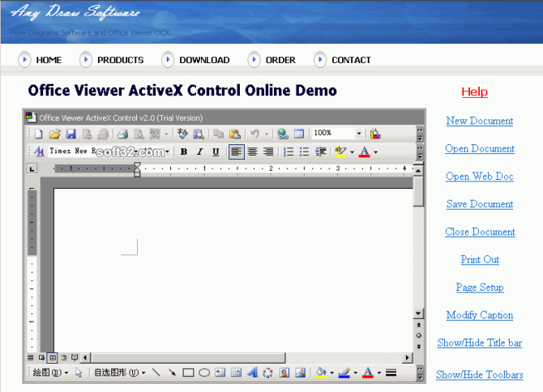
Task: Click the Select Objects pointer icon
Action: pos(79,373)
